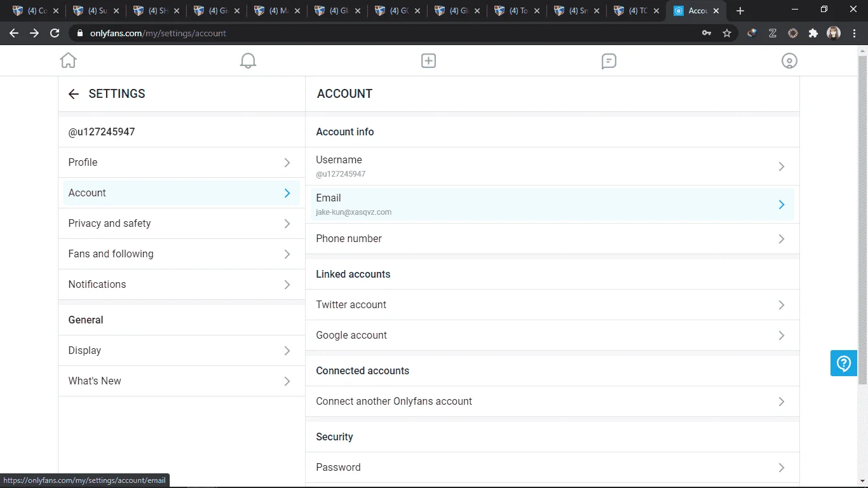Click the browser Forward arrow
Screen dimensions: 868x488
coord(34,33)
